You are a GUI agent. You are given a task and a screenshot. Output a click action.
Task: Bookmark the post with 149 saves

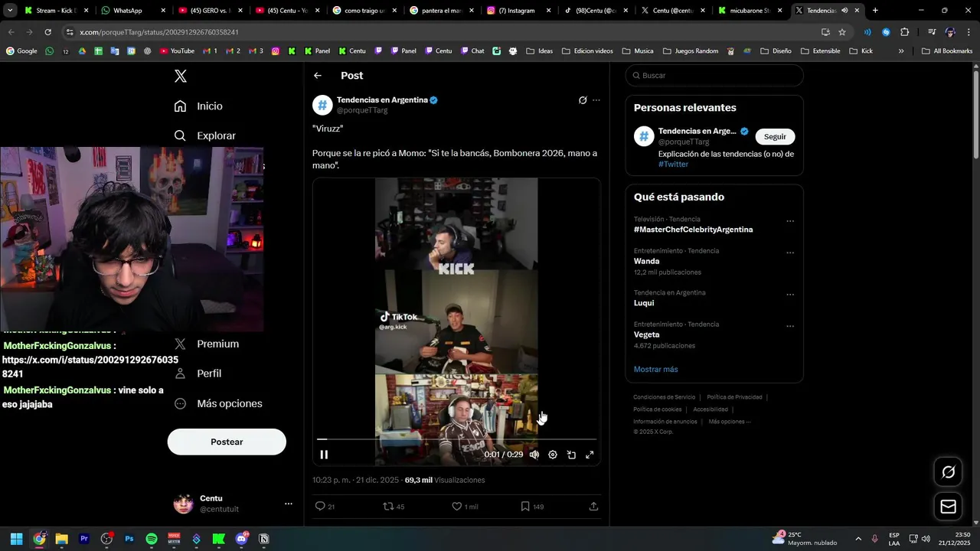(532, 507)
